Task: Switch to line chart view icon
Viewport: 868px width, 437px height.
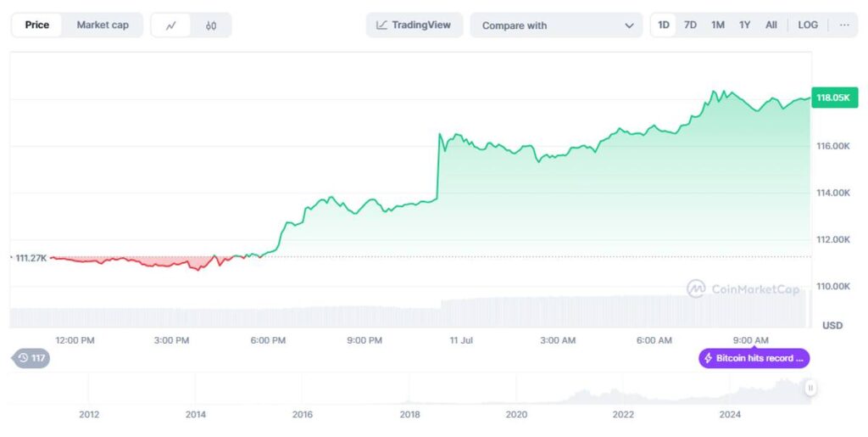Action: [x=171, y=25]
